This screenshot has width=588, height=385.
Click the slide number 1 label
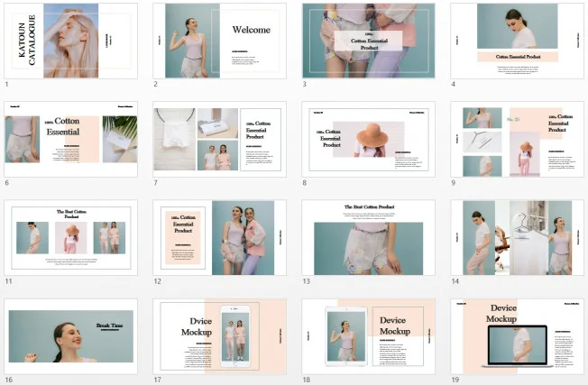coord(6,85)
